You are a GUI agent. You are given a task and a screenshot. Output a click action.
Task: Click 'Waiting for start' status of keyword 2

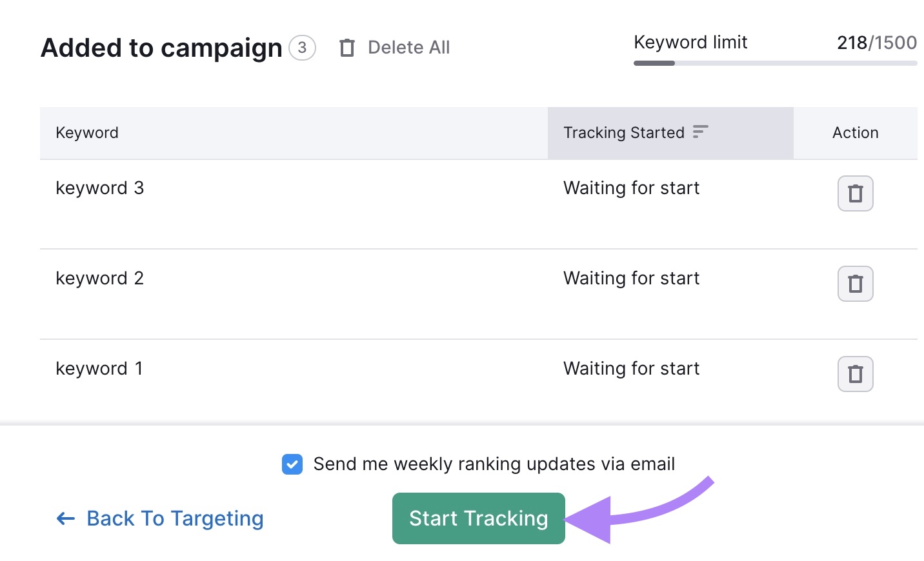point(631,278)
